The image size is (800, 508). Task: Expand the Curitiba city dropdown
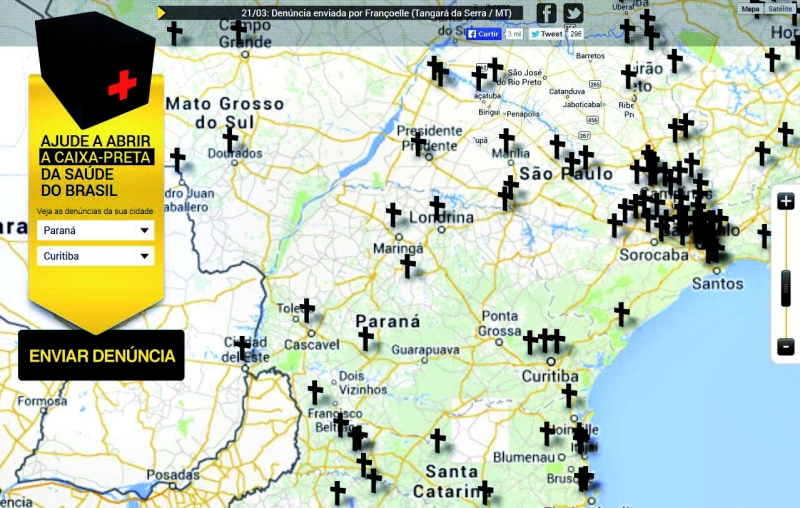[95, 256]
